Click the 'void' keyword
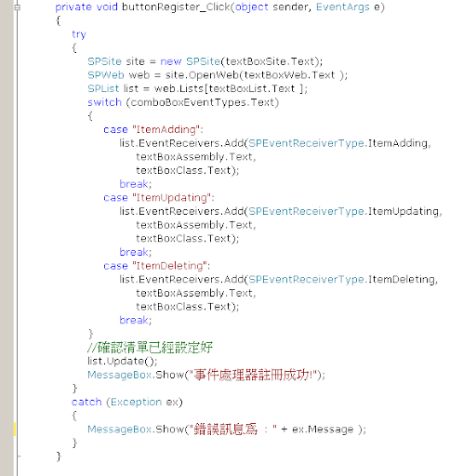 107,7
